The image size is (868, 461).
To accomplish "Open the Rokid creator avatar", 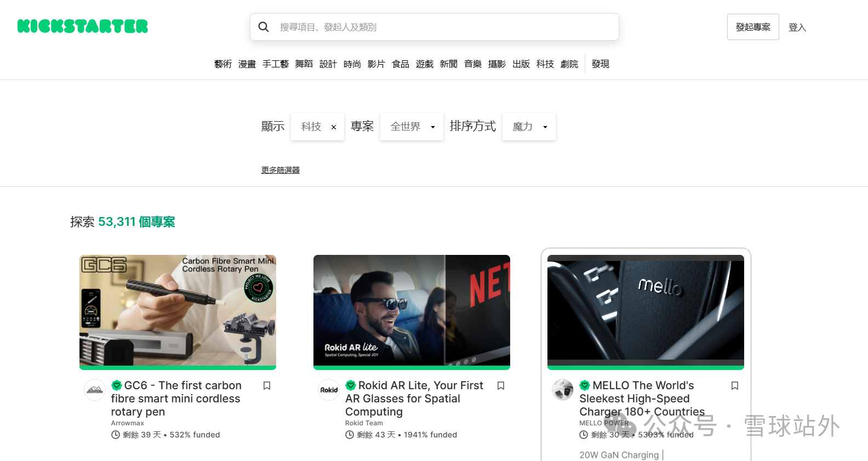I will pos(329,390).
